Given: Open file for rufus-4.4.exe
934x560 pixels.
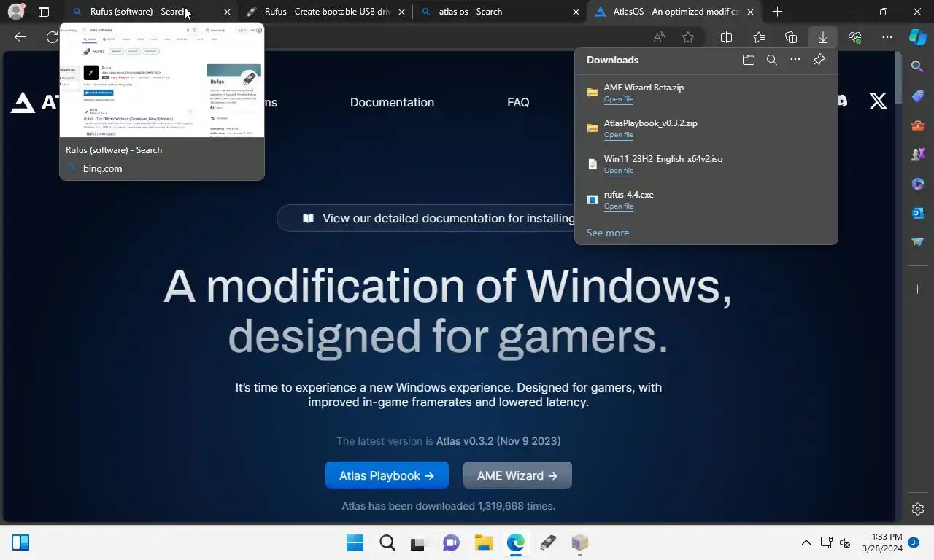Looking at the screenshot, I should pos(618,206).
